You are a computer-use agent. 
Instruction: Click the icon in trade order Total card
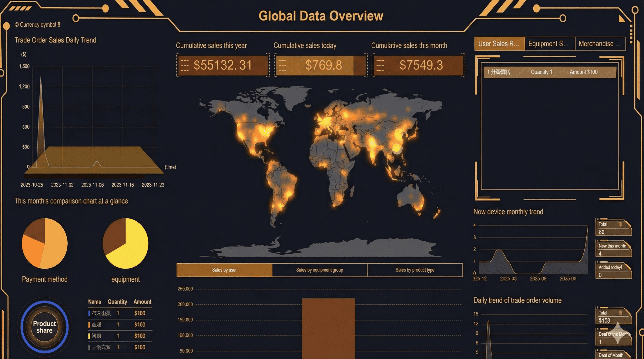click(x=620, y=313)
